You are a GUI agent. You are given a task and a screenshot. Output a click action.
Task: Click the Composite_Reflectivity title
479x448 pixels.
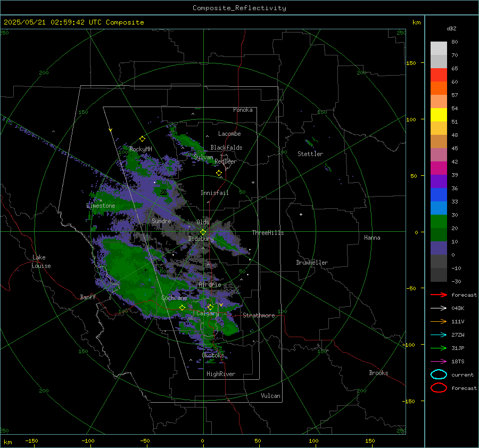coord(239,8)
